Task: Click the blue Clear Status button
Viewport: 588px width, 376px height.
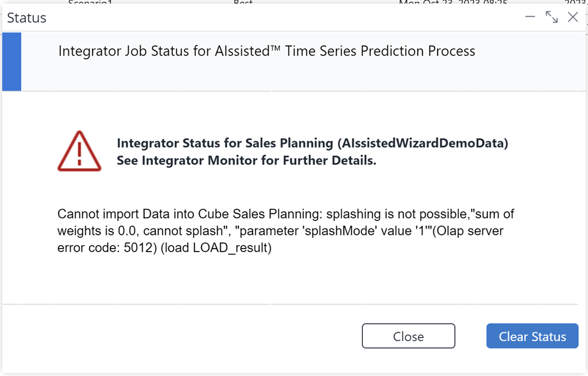Action: click(x=532, y=336)
